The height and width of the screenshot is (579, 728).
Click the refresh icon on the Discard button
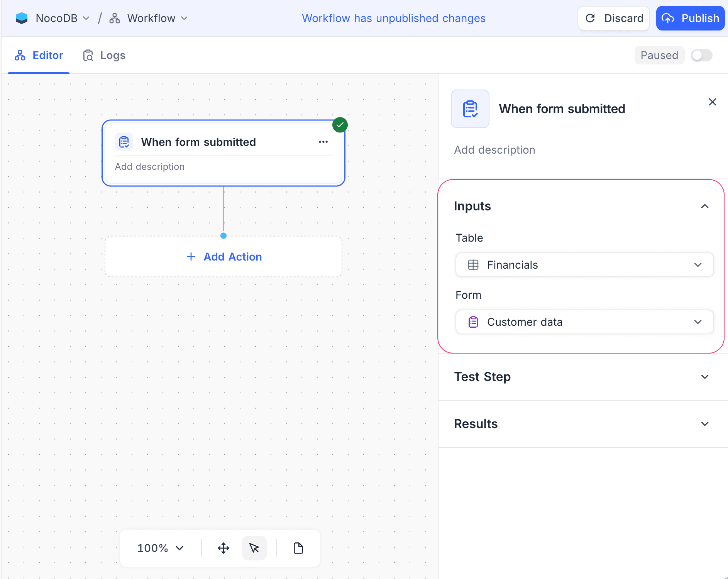click(591, 18)
